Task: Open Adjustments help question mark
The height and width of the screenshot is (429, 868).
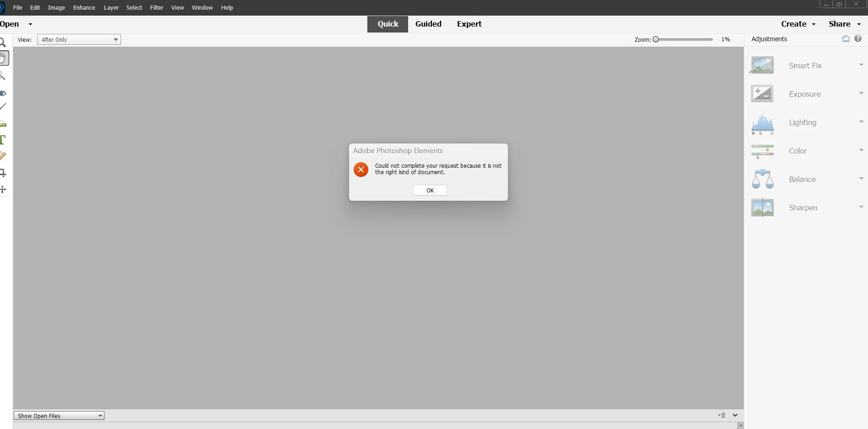Action: pos(858,39)
